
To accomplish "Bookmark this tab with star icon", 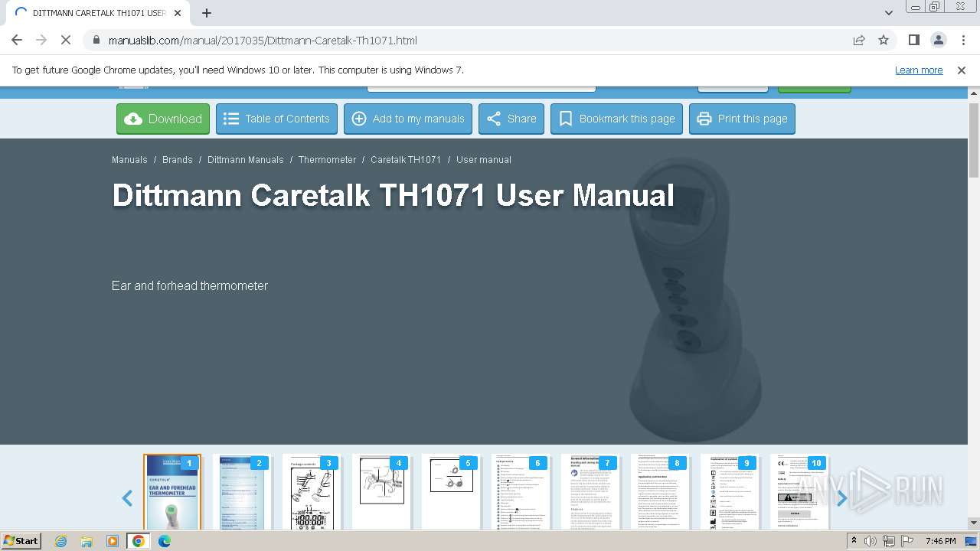I will [x=884, y=40].
